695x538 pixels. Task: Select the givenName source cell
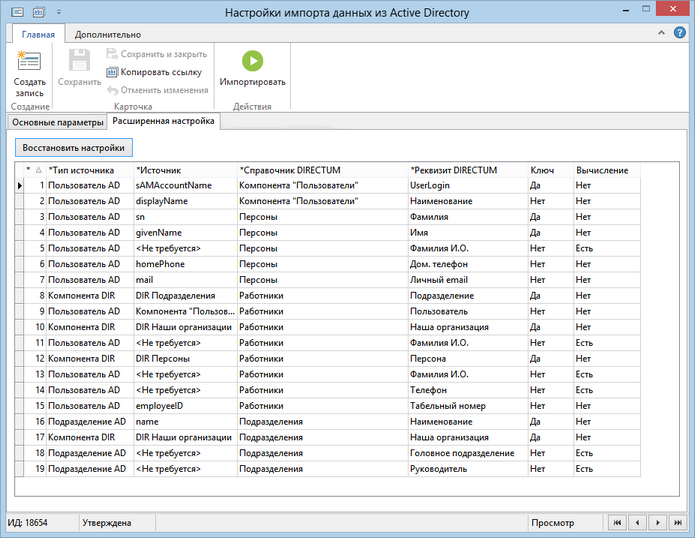[x=185, y=233]
